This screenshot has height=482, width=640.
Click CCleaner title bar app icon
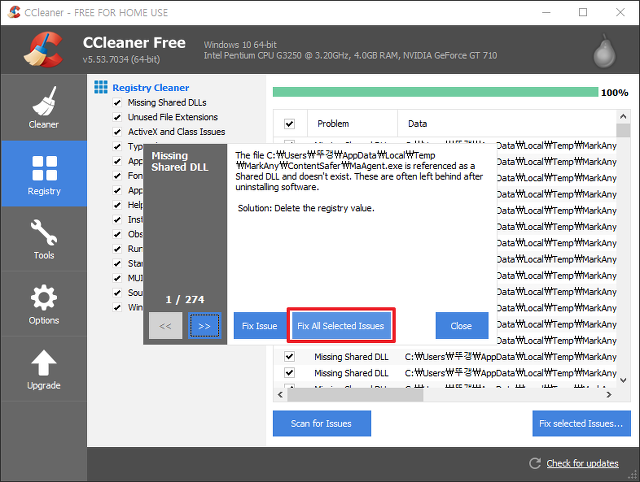(14, 12)
